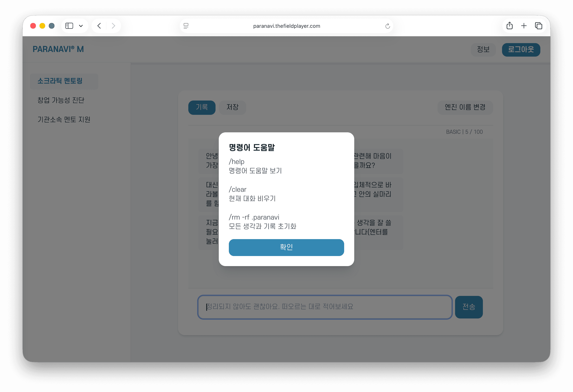Confirm the command help dialog with 확인
Screen dimensions: 573x392
(286, 248)
